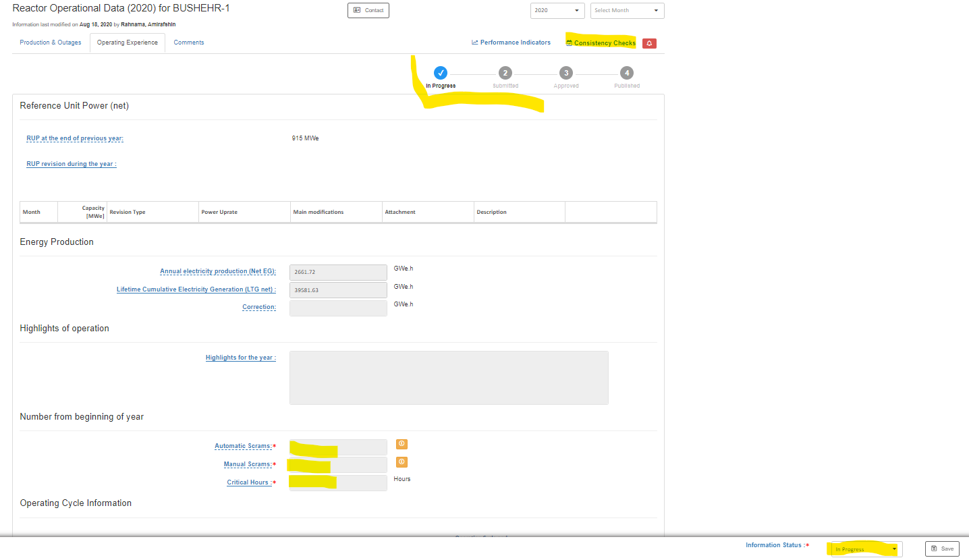
Task: Open the 2020 year dropdown
Action: coord(557,11)
